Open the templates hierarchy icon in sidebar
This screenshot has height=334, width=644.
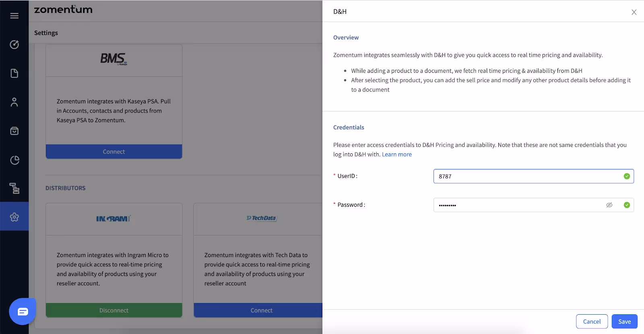pyautogui.click(x=14, y=188)
